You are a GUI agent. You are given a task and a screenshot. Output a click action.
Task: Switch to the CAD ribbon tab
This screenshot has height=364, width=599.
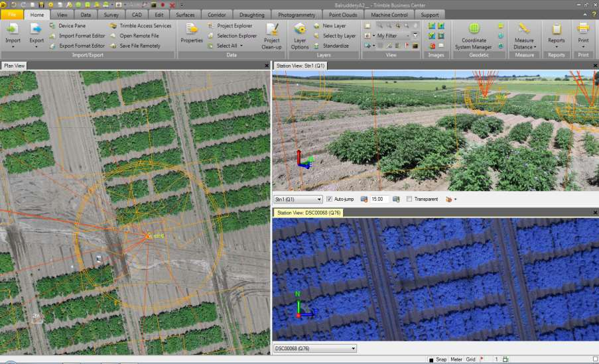(137, 15)
